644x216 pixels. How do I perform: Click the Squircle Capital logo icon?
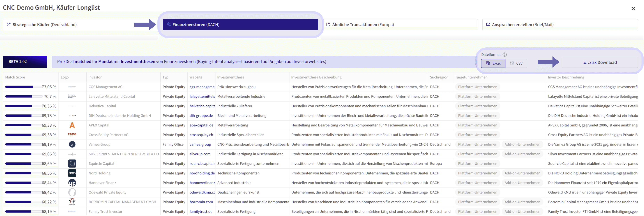72,164
